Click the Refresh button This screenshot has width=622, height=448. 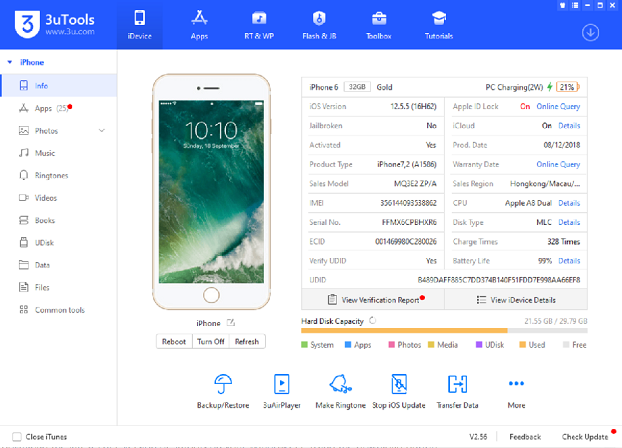point(247,341)
